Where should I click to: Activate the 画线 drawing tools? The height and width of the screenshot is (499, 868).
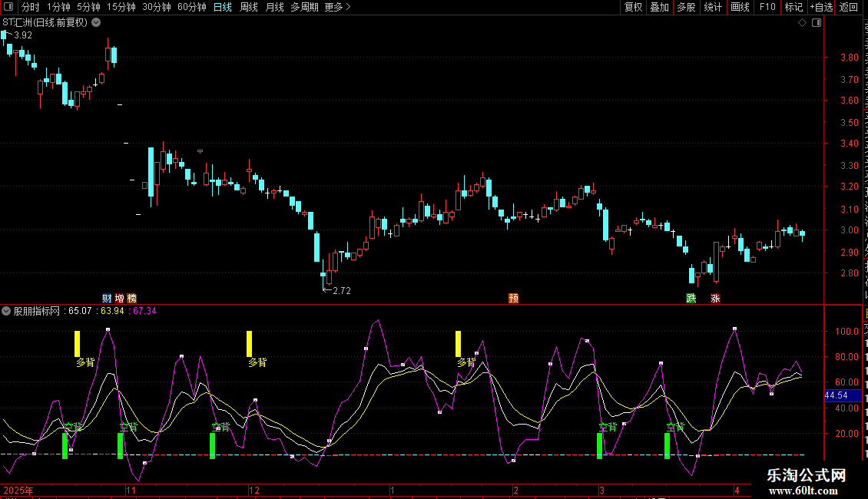point(740,7)
